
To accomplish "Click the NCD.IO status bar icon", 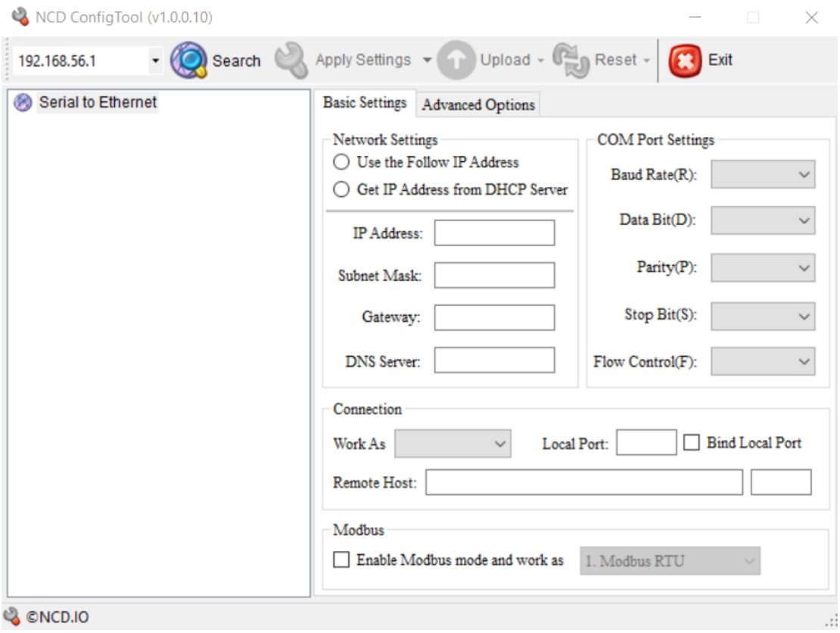I will click(12, 617).
